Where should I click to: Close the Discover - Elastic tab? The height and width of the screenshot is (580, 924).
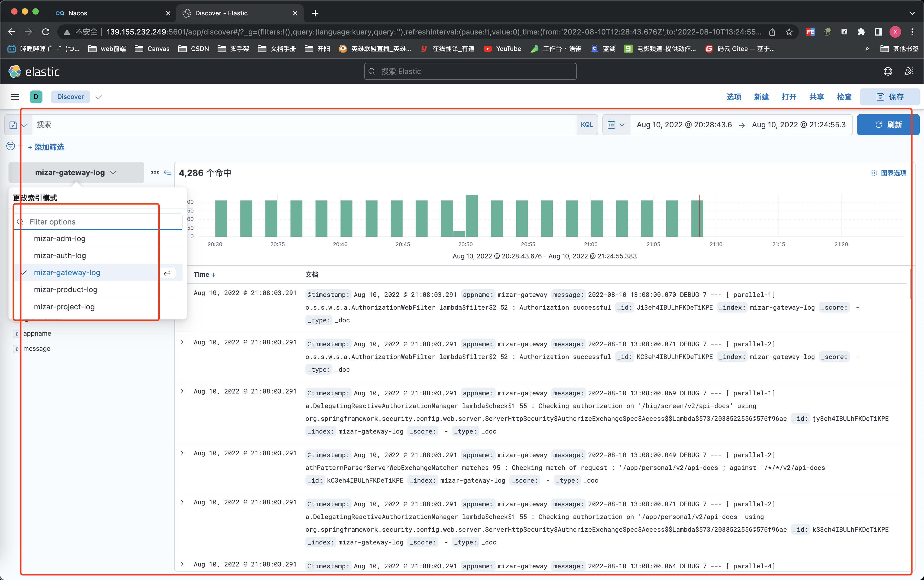pos(295,13)
